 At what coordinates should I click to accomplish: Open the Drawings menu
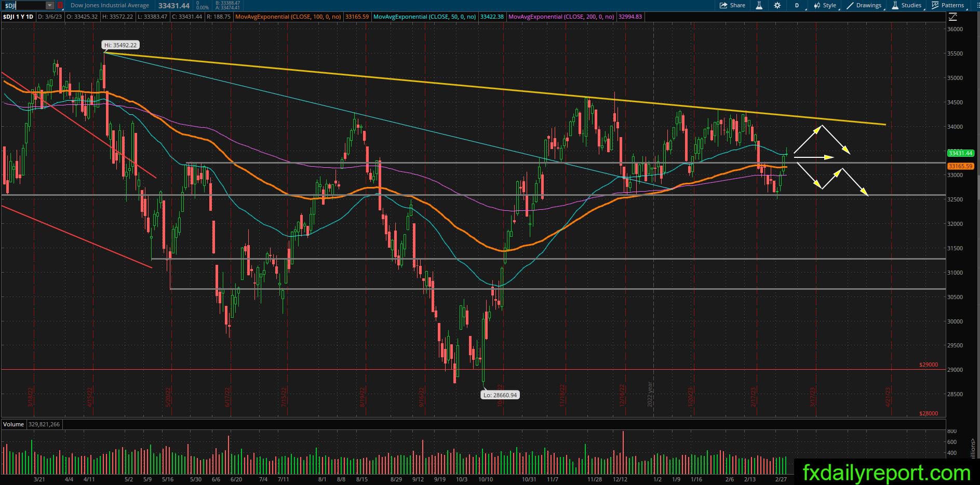[864, 5]
